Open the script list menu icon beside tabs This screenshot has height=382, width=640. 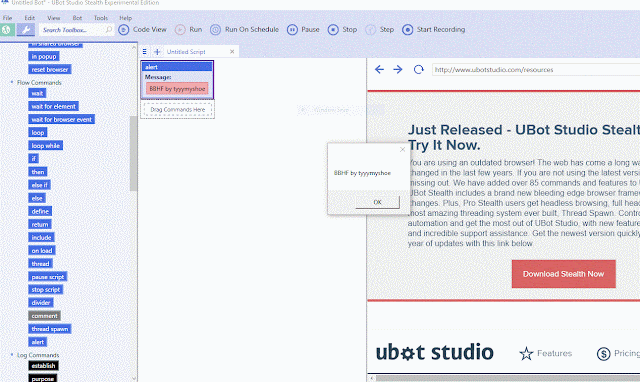[144, 52]
